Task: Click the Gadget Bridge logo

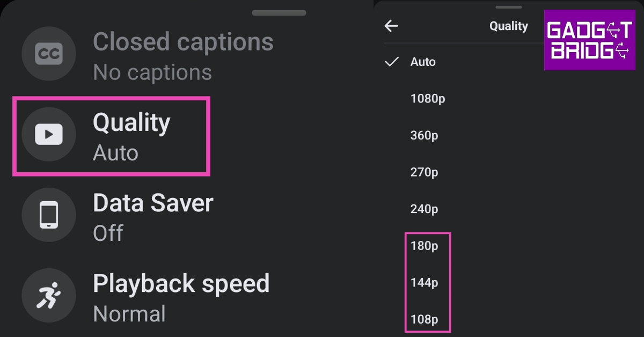Action: pyautogui.click(x=589, y=40)
